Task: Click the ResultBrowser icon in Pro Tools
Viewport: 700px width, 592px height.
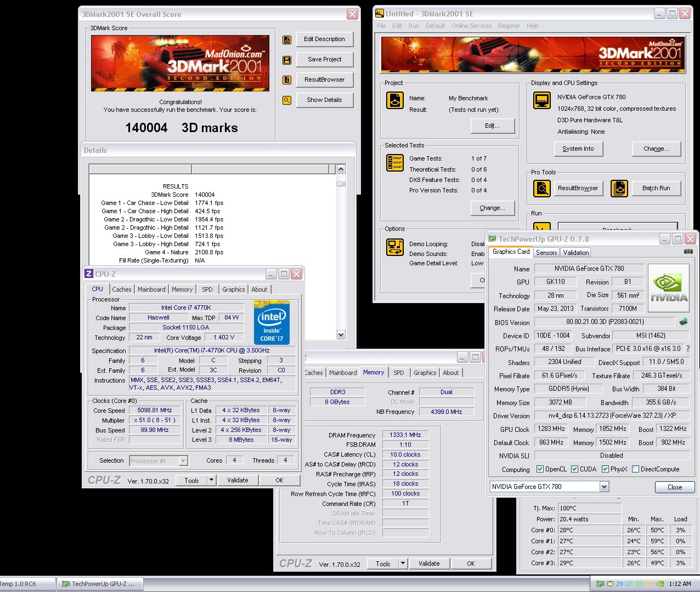Action: tap(542, 189)
